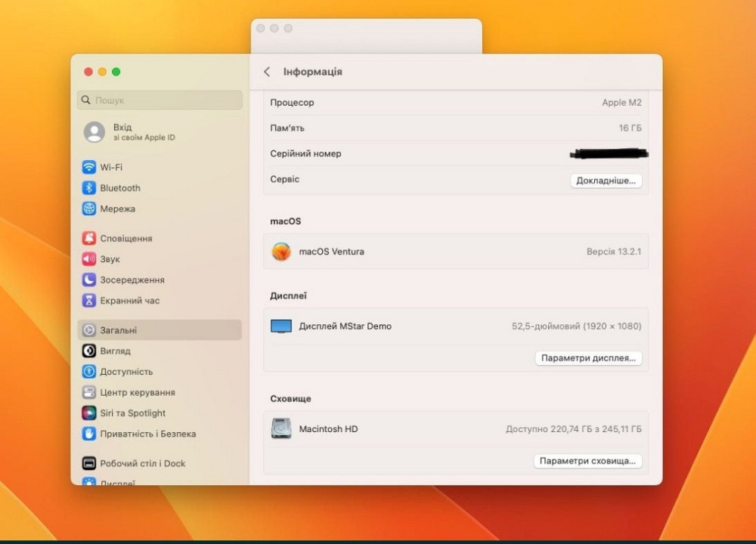The height and width of the screenshot is (544, 756).
Task: Go back using the chevron arrow
Action: point(267,72)
